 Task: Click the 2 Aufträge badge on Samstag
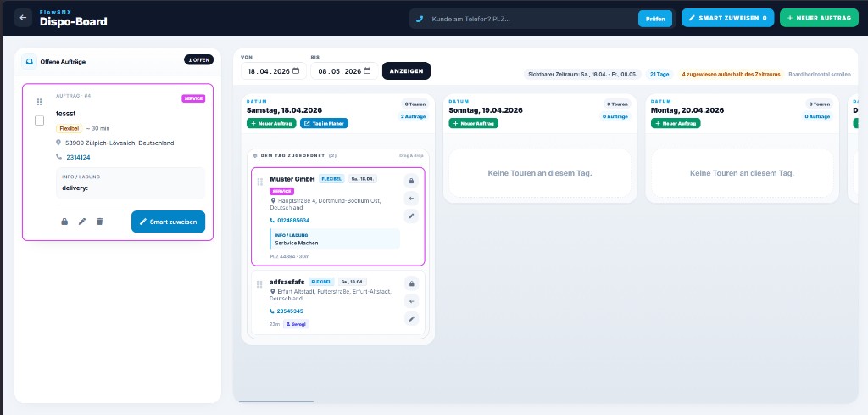pyautogui.click(x=413, y=116)
